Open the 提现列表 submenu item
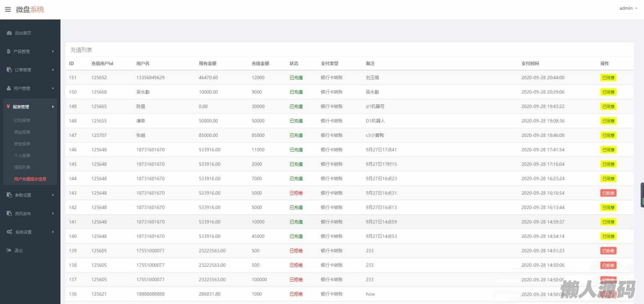The image size is (644, 304). click(x=22, y=167)
